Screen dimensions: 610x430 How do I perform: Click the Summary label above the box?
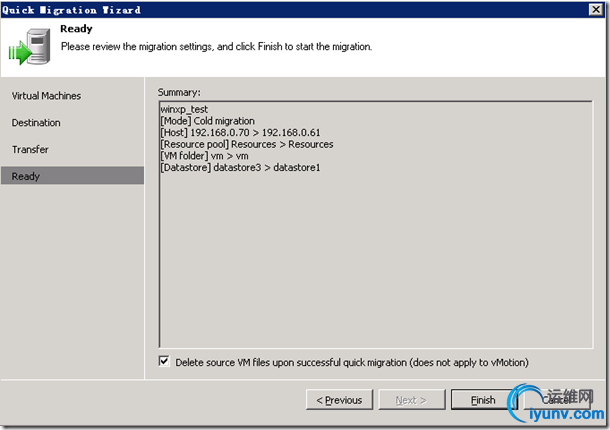click(x=179, y=92)
